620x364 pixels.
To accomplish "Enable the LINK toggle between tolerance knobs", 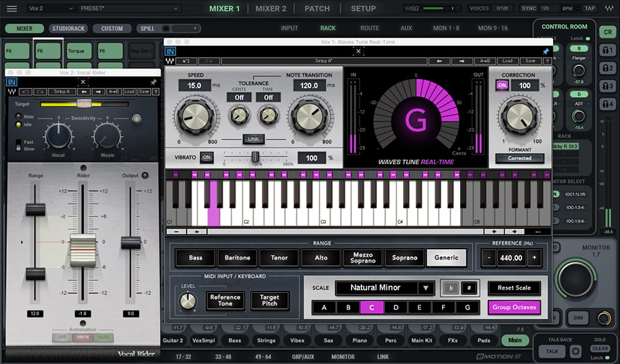I will (x=253, y=139).
